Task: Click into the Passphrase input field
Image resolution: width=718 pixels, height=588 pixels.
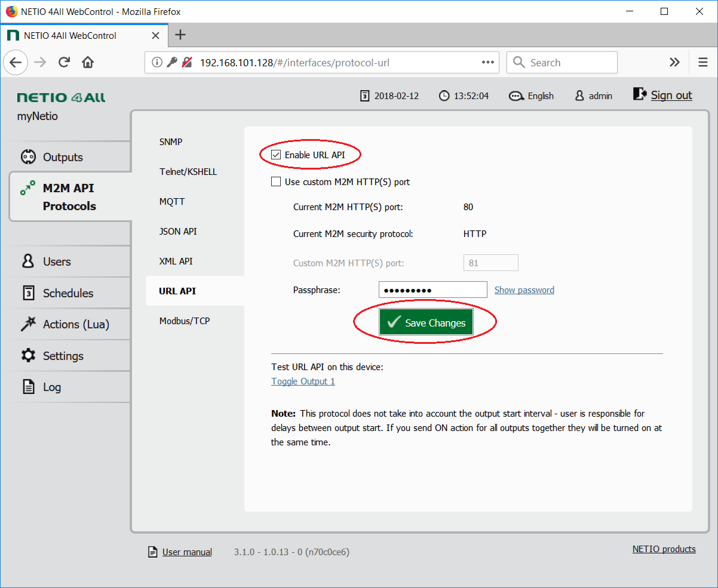Action: pos(432,290)
